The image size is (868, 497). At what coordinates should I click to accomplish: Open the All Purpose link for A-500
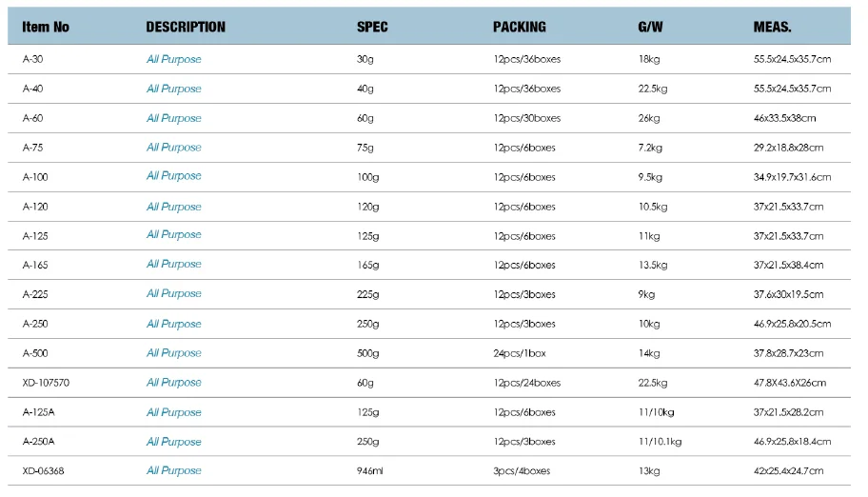[174, 353]
